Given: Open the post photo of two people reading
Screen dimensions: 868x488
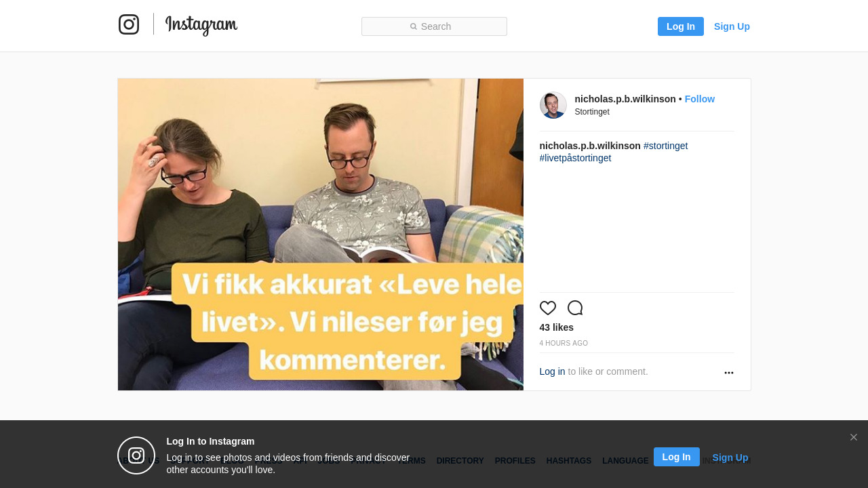Looking at the screenshot, I should point(321,235).
